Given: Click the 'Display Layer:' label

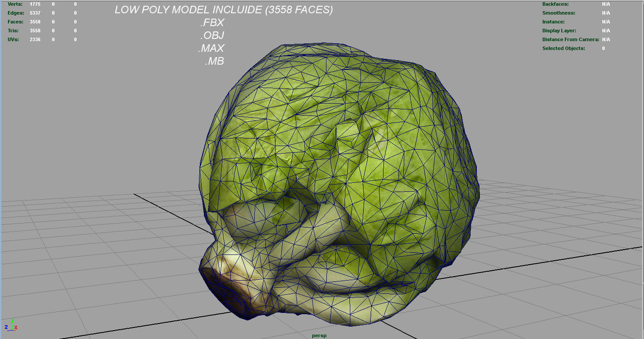Looking at the screenshot, I should pos(559,31).
